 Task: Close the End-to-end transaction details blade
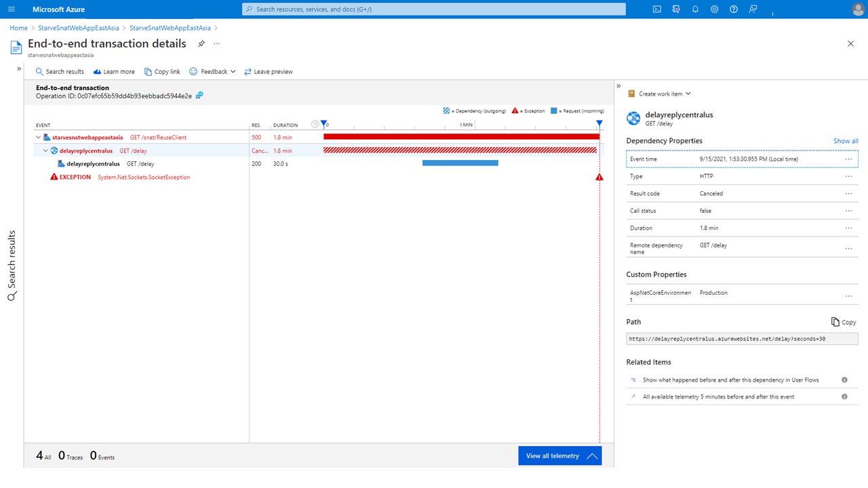pyautogui.click(x=850, y=43)
